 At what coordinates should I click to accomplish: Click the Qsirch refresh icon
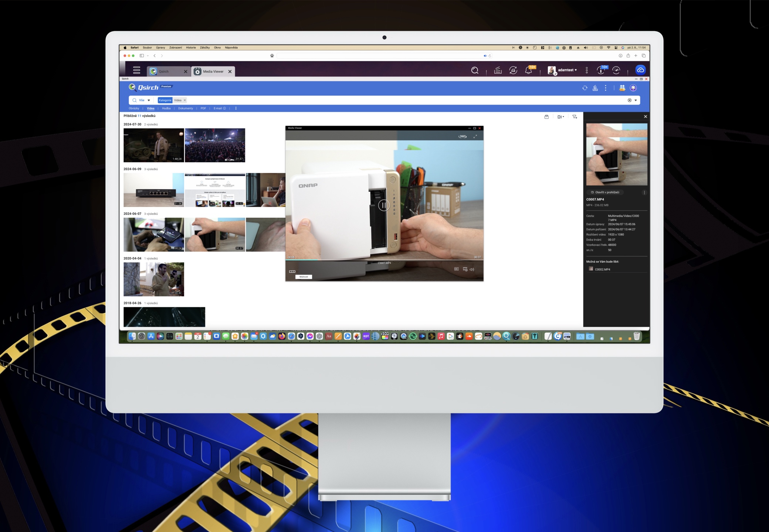click(585, 88)
